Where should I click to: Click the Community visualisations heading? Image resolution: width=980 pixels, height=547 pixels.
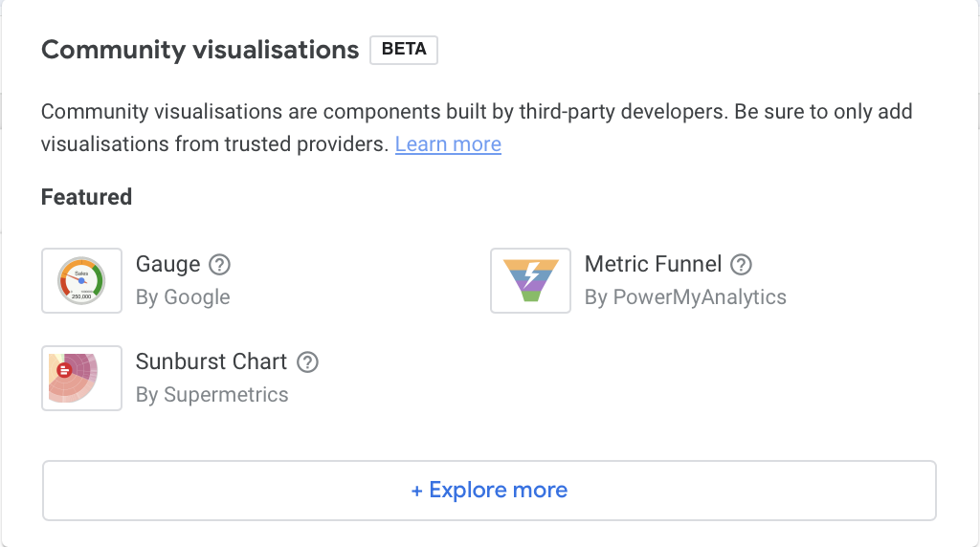coord(200,50)
